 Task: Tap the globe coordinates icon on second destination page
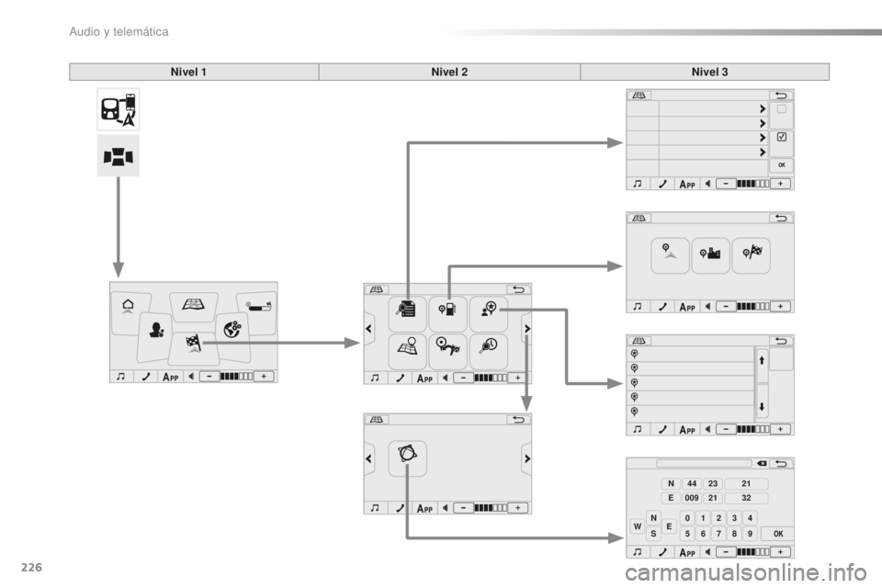pyautogui.click(x=407, y=454)
